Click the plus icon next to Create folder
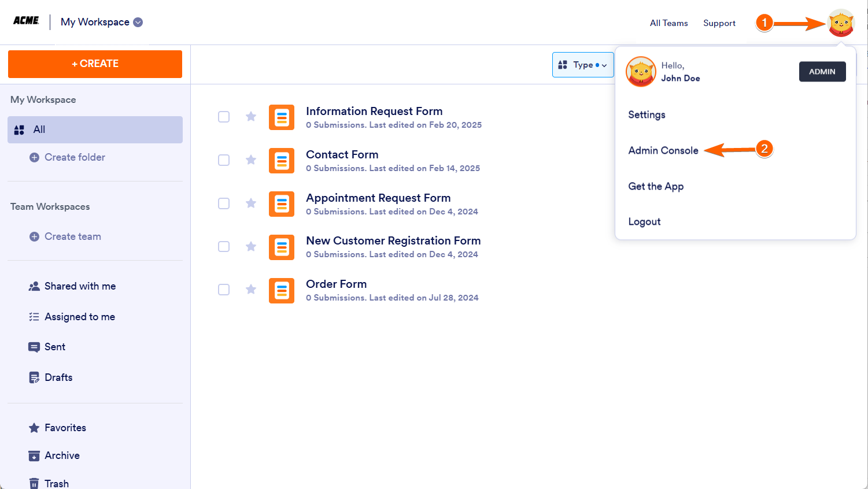Image resolution: width=868 pixels, height=489 pixels. pos(34,157)
